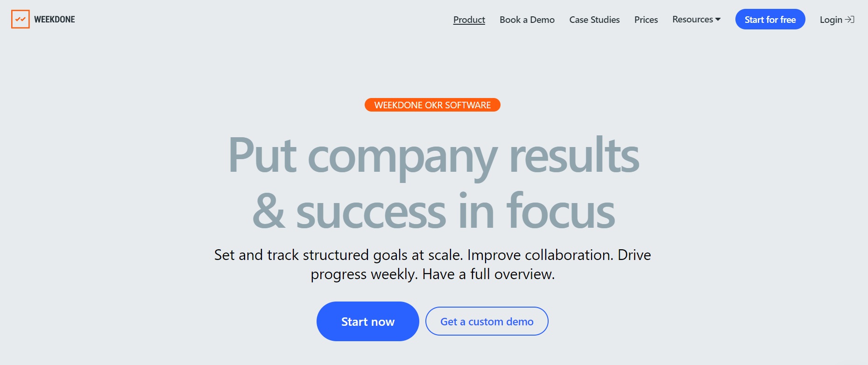Screen dimensions: 868x365
Task: Click the arrow icon beside Login
Action: point(851,20)
